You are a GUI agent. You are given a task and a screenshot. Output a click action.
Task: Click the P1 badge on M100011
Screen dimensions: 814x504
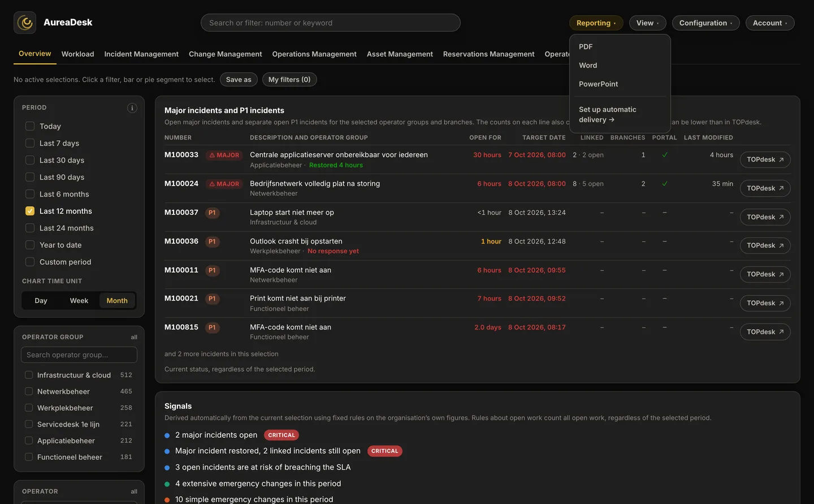click(x=212, y=271)
